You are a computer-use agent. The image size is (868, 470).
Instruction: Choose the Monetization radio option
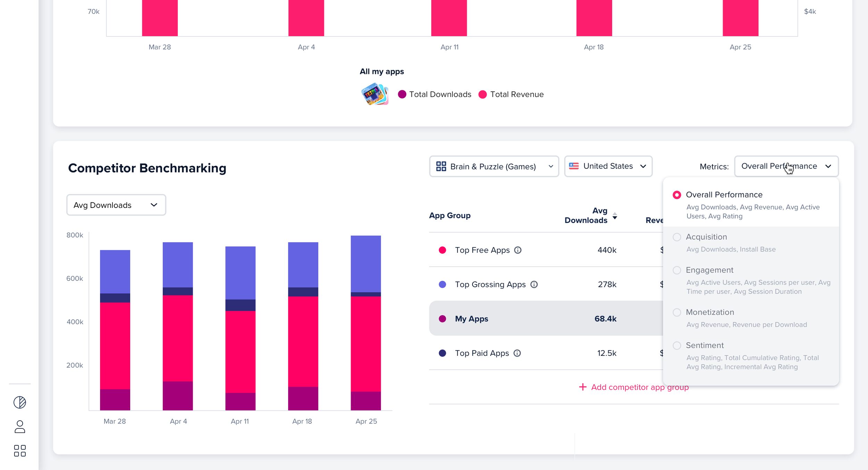point(677,312)
